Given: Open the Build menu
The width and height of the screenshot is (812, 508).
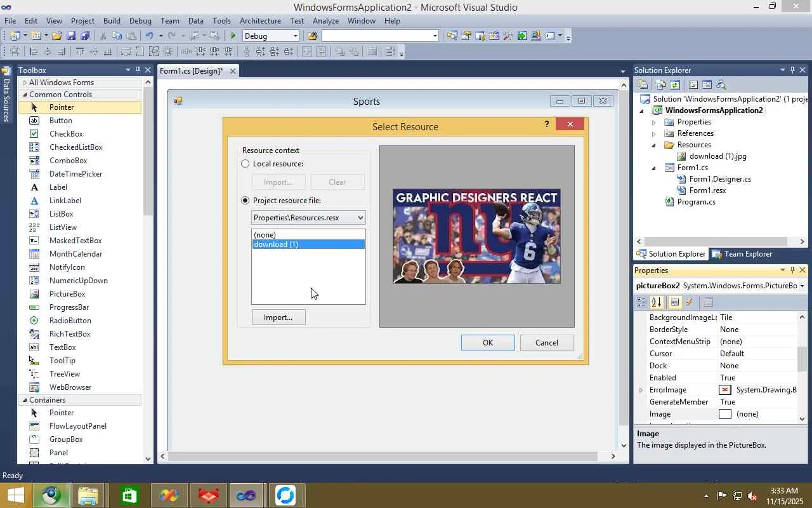Looking at the screenshot, I should point(112,21).
